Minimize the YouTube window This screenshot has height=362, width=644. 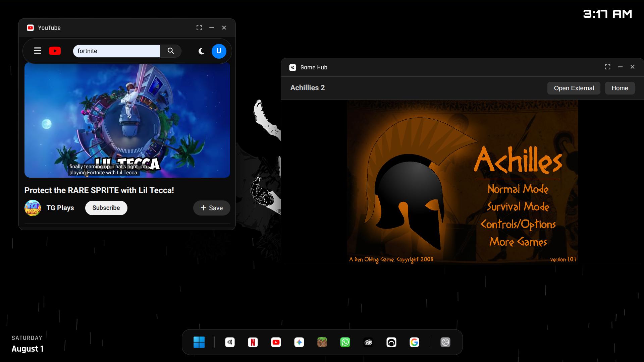[x=212, y=27]
